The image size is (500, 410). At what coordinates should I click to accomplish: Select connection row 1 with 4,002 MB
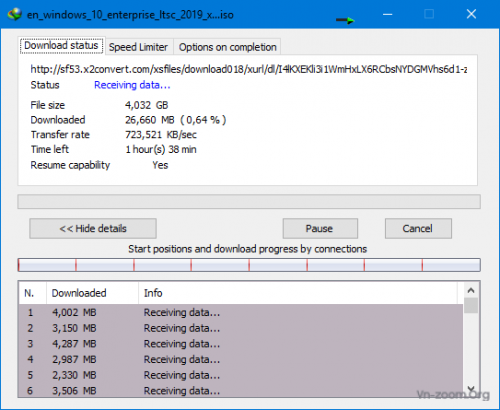click(x=241, y=312)
